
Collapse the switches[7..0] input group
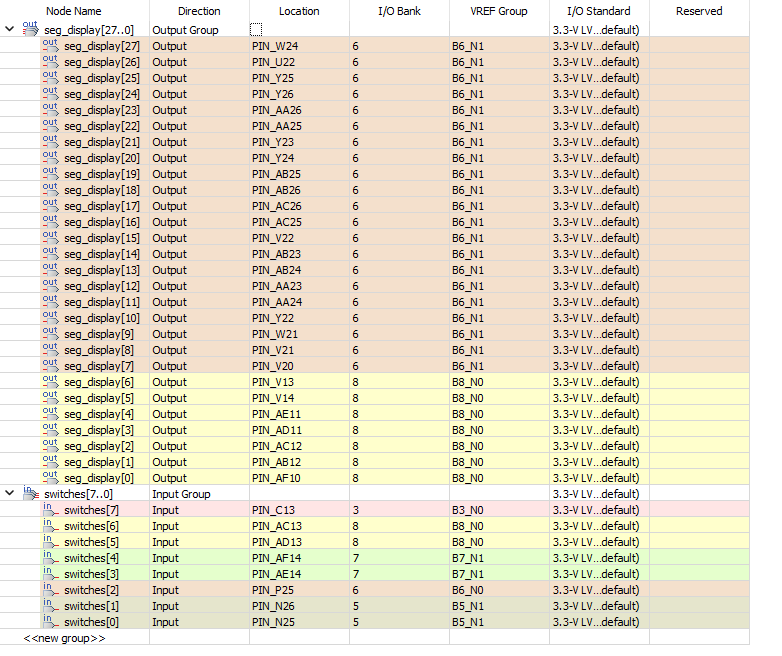coord(10,494)
